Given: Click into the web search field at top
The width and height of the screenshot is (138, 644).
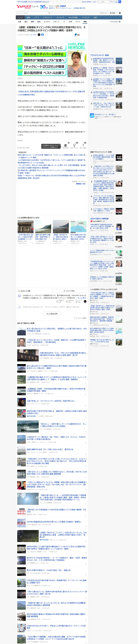Looking at the screenshot, I should [x=103, y=2].
